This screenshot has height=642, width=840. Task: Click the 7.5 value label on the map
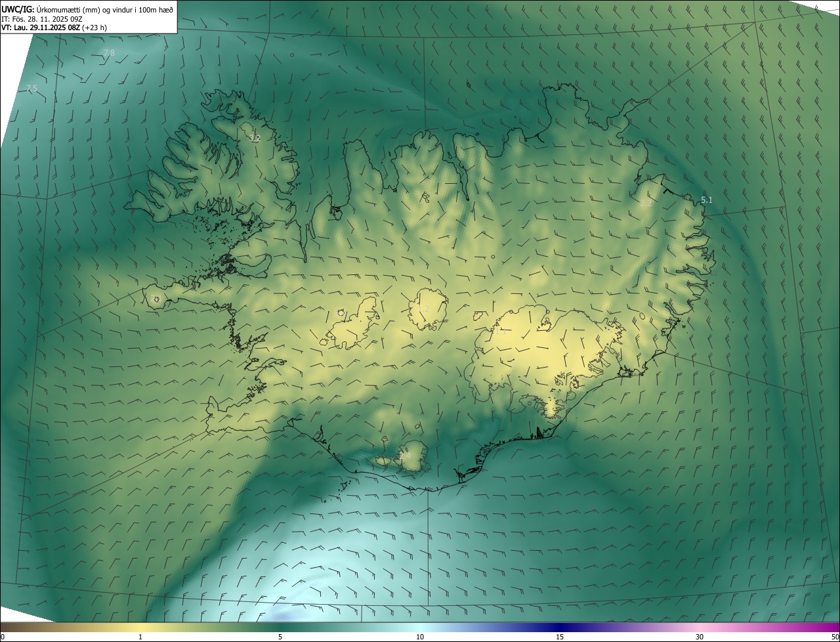[31, 88]
